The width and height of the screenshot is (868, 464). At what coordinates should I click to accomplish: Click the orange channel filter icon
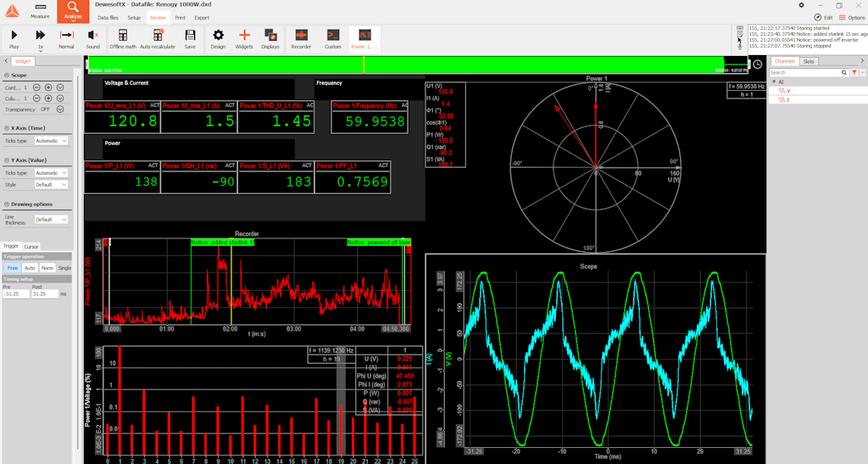(x=854, y=73)
